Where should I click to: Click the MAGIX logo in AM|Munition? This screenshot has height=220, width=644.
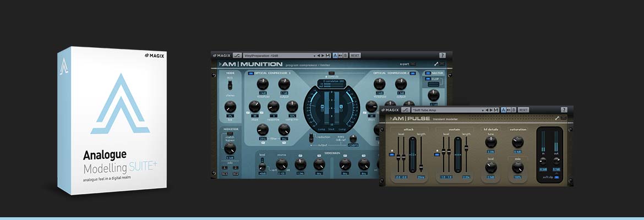(221, 56)
